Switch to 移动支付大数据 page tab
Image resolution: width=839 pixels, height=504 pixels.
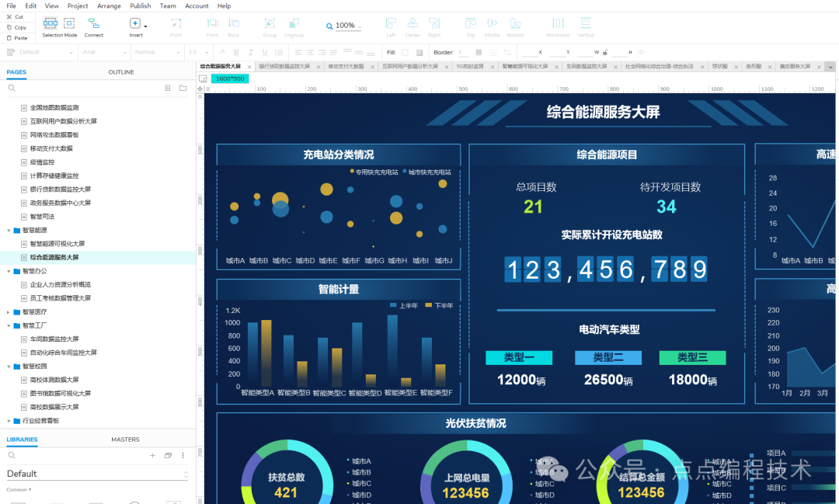[x=346, y=66]
